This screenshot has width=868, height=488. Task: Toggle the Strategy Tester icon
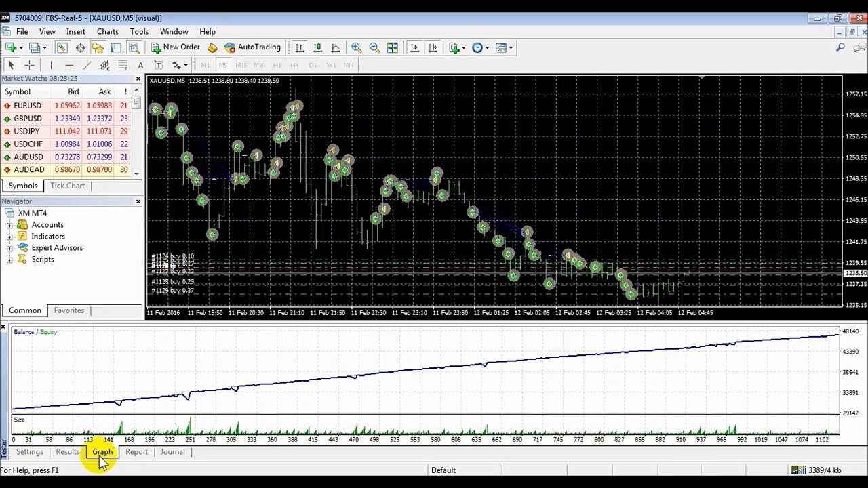coord(134,47)
